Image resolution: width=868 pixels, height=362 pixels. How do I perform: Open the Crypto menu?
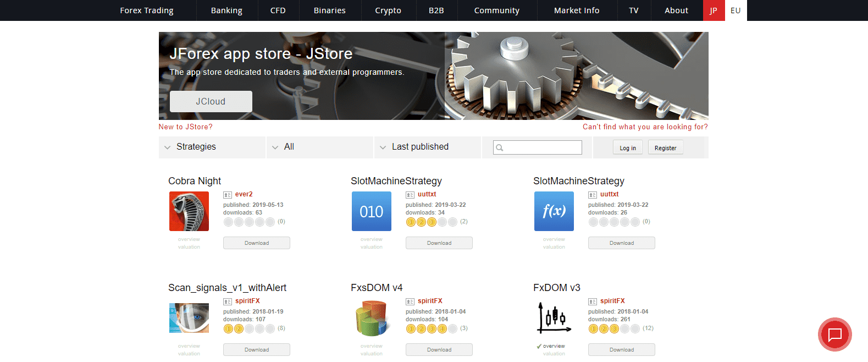[x=388, y=10]
